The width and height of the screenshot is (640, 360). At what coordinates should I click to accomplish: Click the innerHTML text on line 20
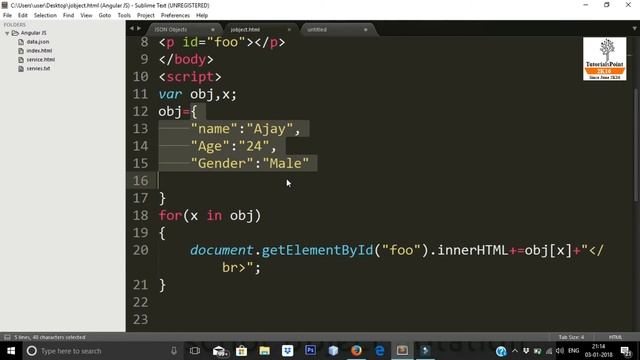(473, 250)
